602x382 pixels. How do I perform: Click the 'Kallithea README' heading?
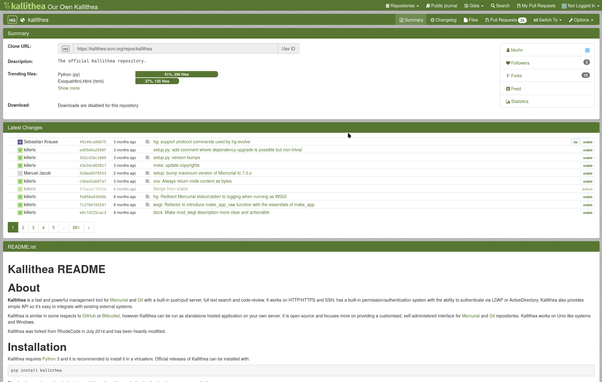click(x=56, y=270)
